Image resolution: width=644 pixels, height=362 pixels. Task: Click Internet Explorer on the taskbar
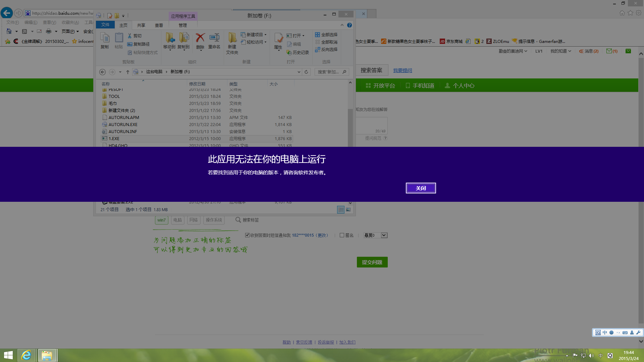click(26, 355)
